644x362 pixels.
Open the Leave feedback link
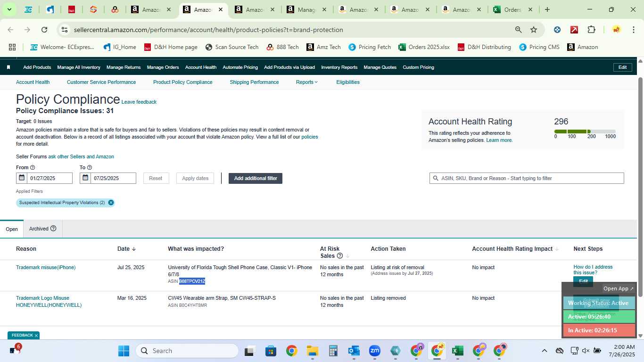139,102
